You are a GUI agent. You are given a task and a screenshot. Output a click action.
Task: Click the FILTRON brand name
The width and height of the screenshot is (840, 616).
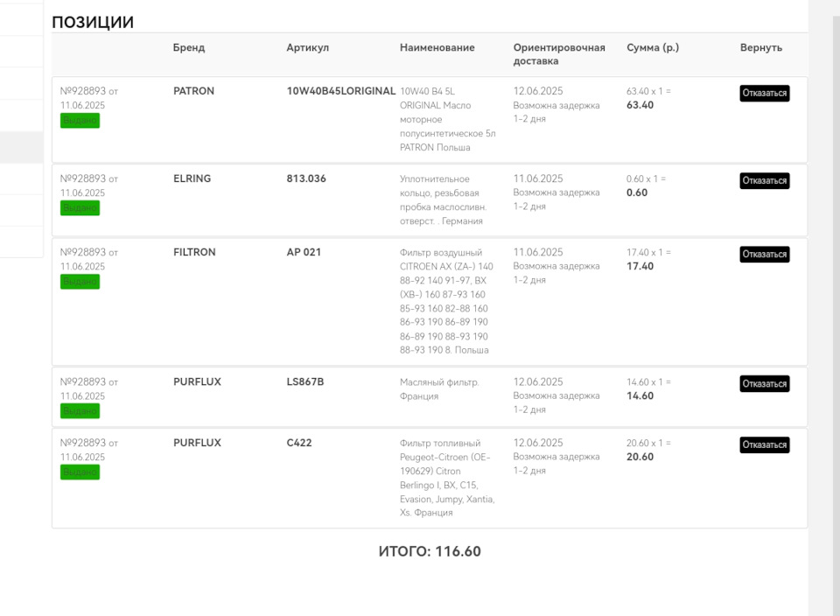click(x=194, y=252)
